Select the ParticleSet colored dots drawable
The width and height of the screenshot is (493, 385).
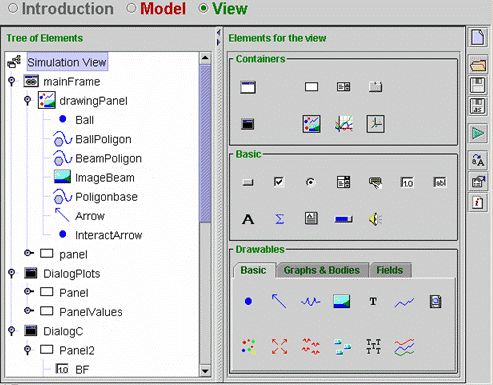coord(249,347)
